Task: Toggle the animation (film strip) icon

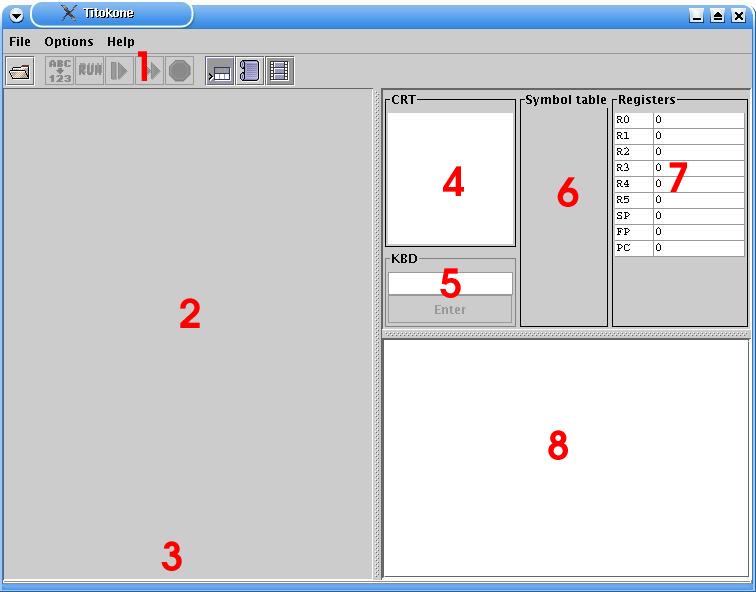Action: click(x=280, y=71)
